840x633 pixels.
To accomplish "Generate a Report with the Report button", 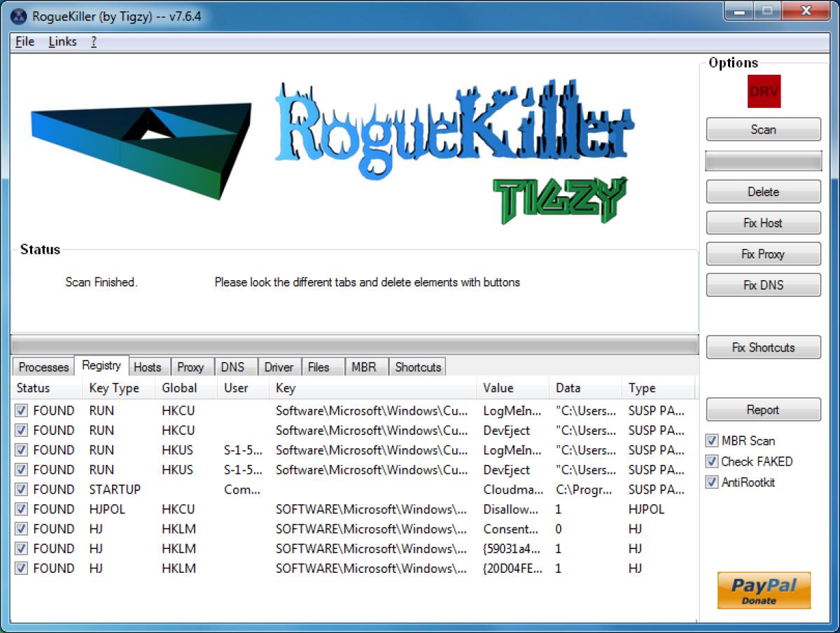I will pos(763,410).
